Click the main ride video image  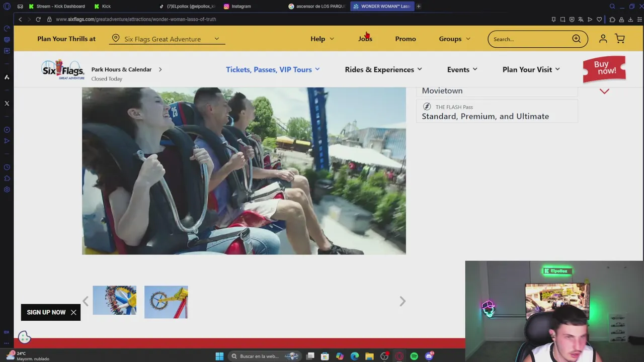[244, 171]
